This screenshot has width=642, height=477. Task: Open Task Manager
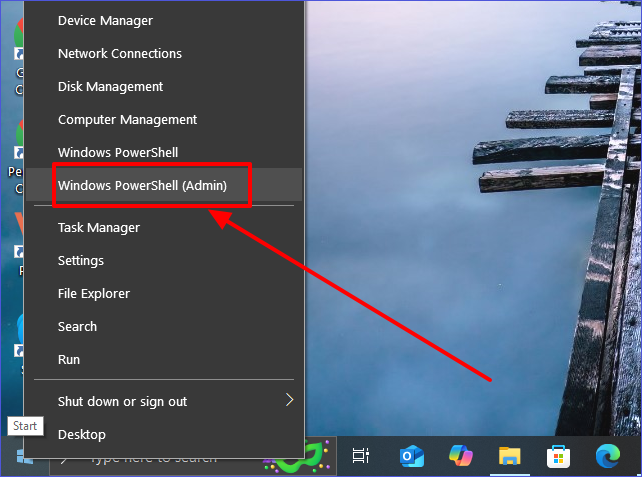tap(164, 227)
